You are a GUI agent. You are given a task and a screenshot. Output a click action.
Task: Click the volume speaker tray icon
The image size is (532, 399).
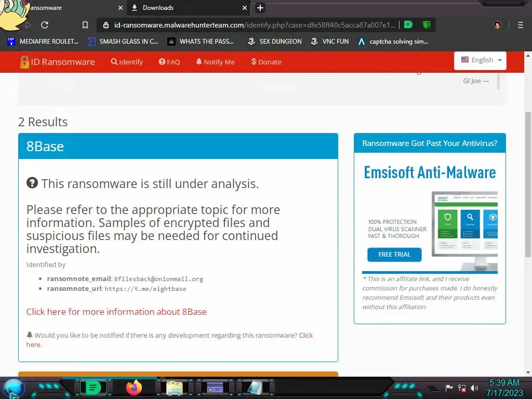(474, 388)
